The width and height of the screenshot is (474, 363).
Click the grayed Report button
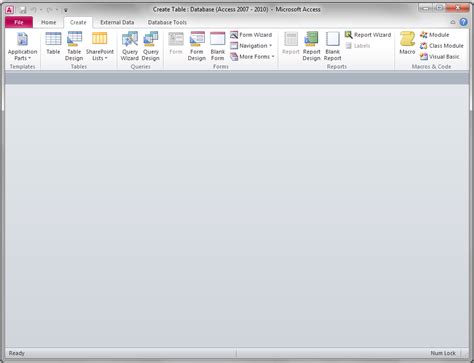291,44
